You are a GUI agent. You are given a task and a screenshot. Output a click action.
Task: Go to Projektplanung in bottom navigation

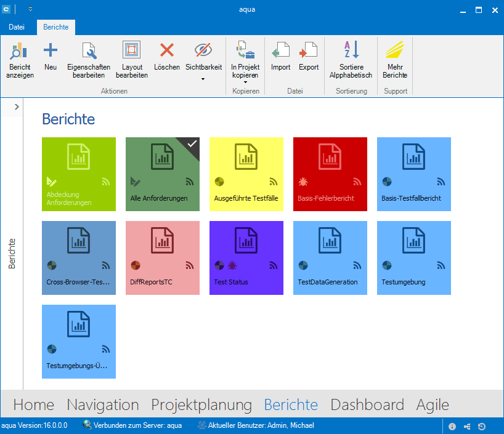point(201,404)
